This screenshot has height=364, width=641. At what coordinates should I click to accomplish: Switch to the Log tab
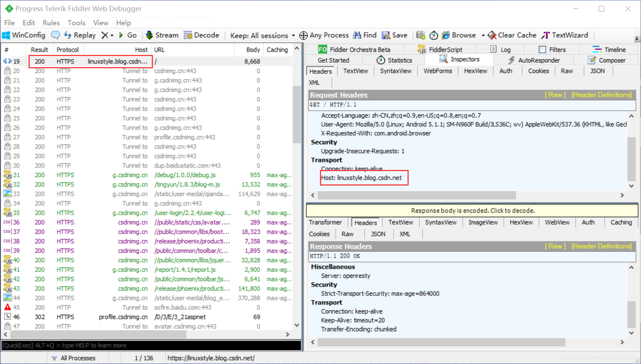tap(500, 49)
